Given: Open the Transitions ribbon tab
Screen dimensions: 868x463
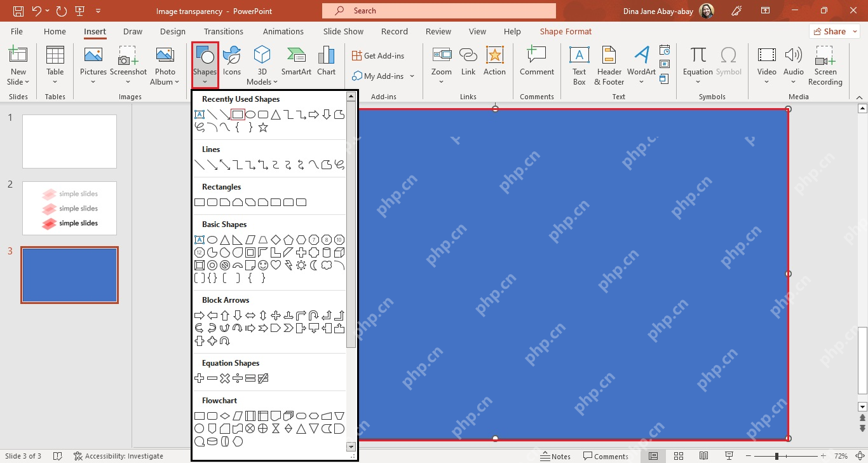Looking at the screenshot, I should (x=224, y=31).
